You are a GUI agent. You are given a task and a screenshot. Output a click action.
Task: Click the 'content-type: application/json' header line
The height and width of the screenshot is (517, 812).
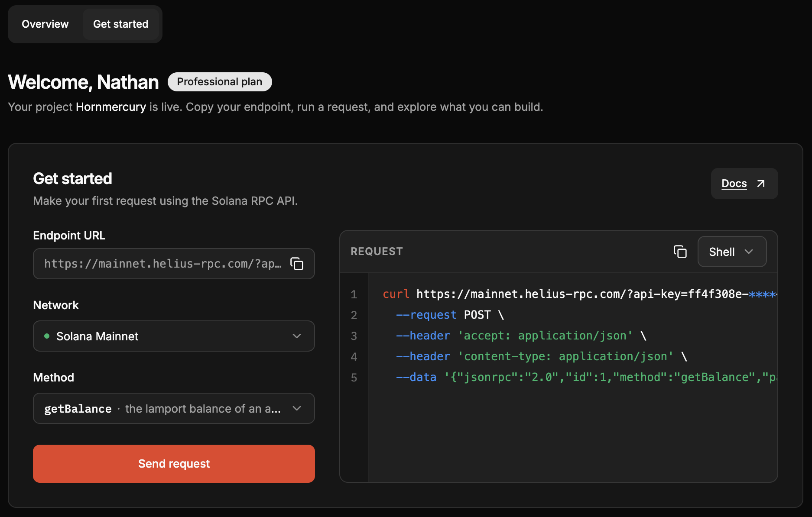point(542,356)
